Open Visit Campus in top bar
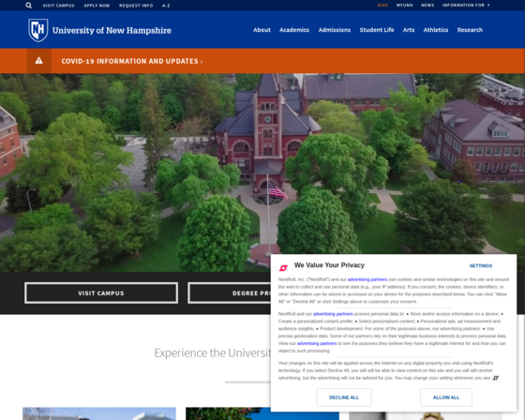The image size is (525, 420). point(58,6)
